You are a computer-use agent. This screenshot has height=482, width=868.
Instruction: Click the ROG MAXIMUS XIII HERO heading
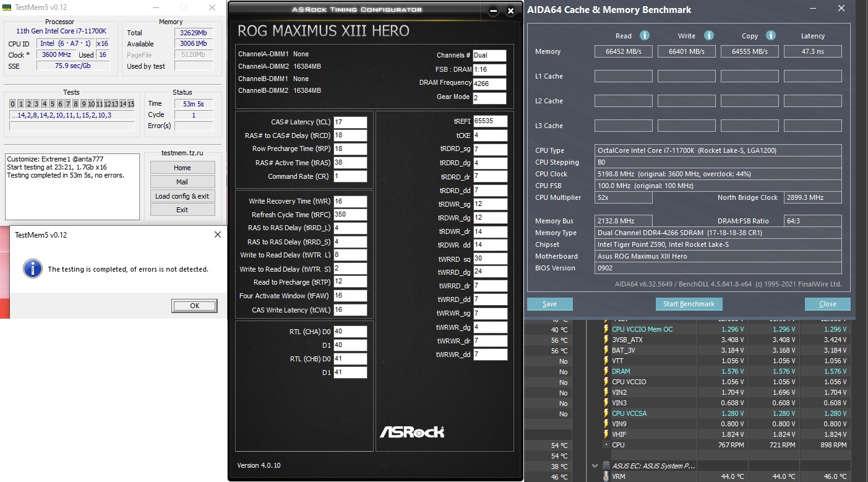tap(324, 31)
